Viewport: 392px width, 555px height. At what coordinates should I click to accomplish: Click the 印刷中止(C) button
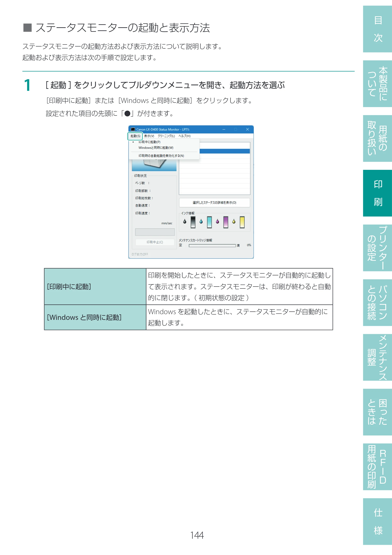[155, 242]
